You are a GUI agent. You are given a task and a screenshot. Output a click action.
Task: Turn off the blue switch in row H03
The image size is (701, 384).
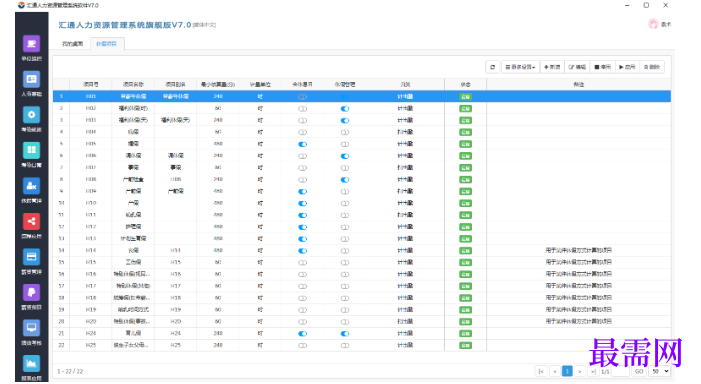(x=345, y=120)
